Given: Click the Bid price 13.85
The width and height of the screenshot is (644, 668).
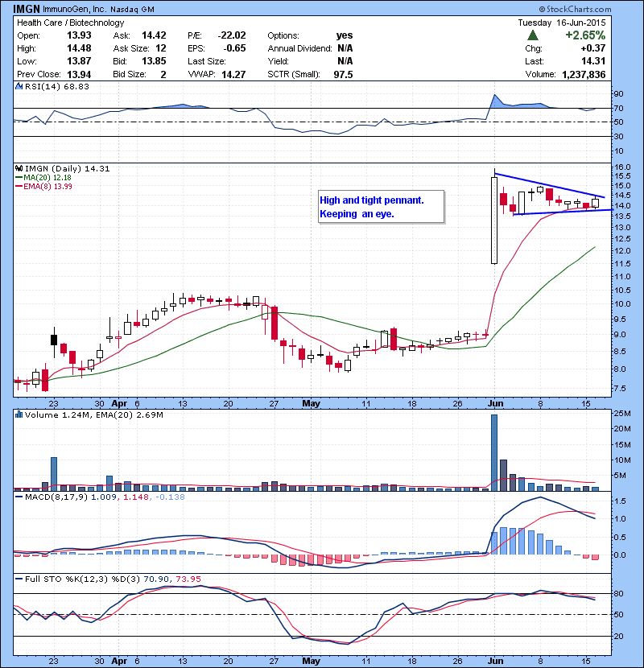Looking at the screenshot, I should tap(154, 61).
